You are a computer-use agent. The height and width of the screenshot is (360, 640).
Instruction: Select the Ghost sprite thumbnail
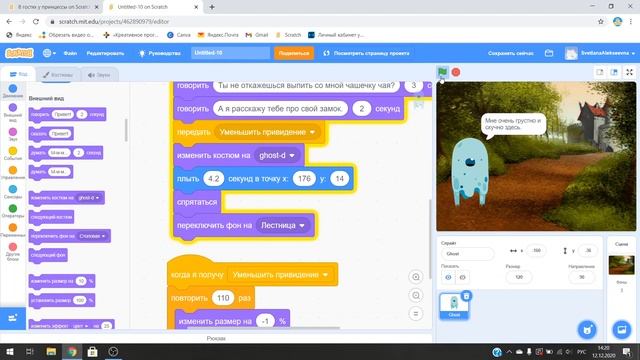tap(454, 306)
